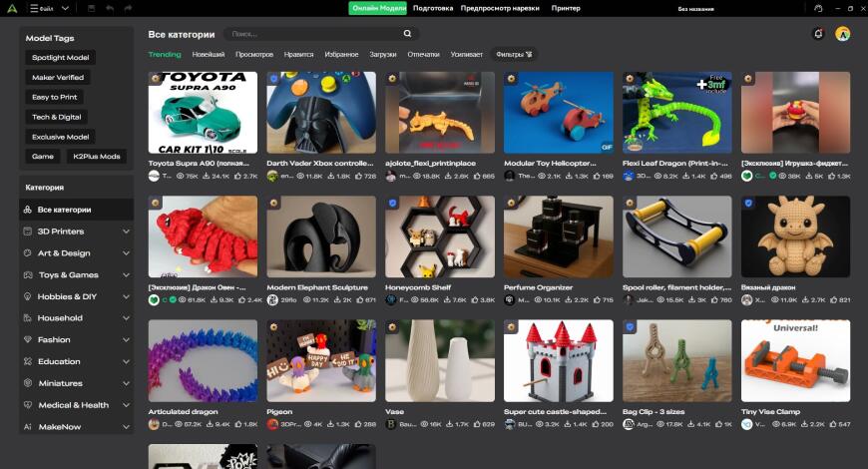Click the icon left of the minimize button
The height and width of the screenshot is (469, 868).
[x=818, y=8]
